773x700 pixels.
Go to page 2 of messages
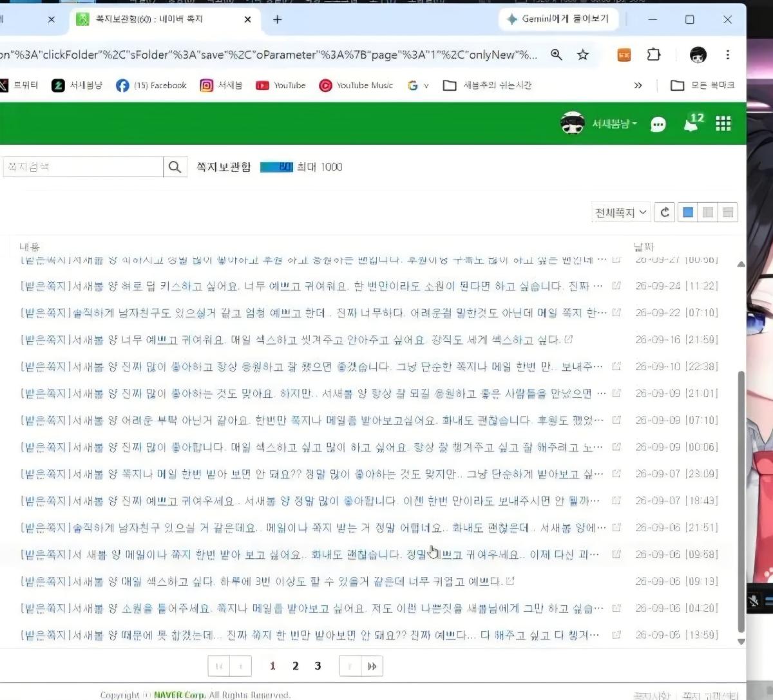click(x=296, y=666)
